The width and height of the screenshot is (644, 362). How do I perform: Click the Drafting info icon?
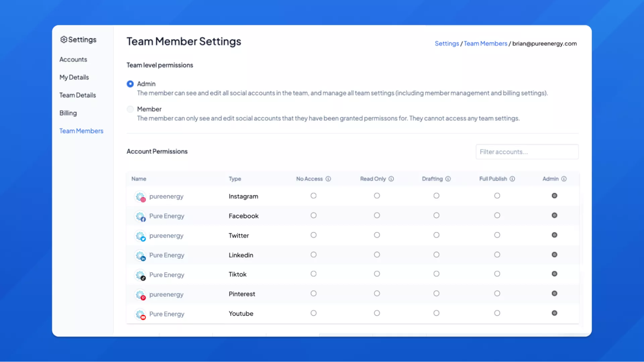click(x=448, y=179)
